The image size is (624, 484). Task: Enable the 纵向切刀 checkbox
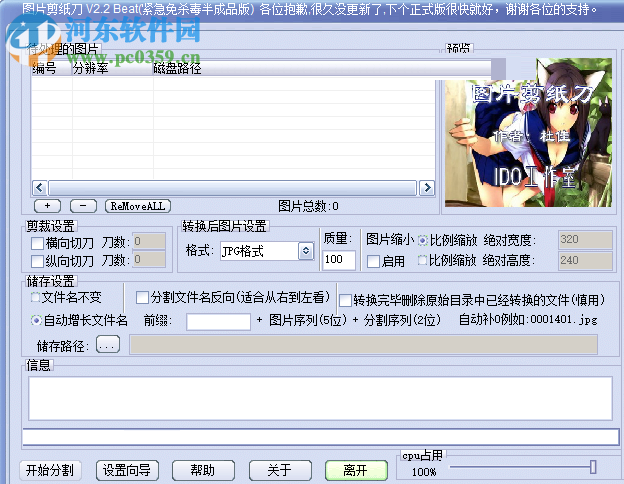(37, 262)
